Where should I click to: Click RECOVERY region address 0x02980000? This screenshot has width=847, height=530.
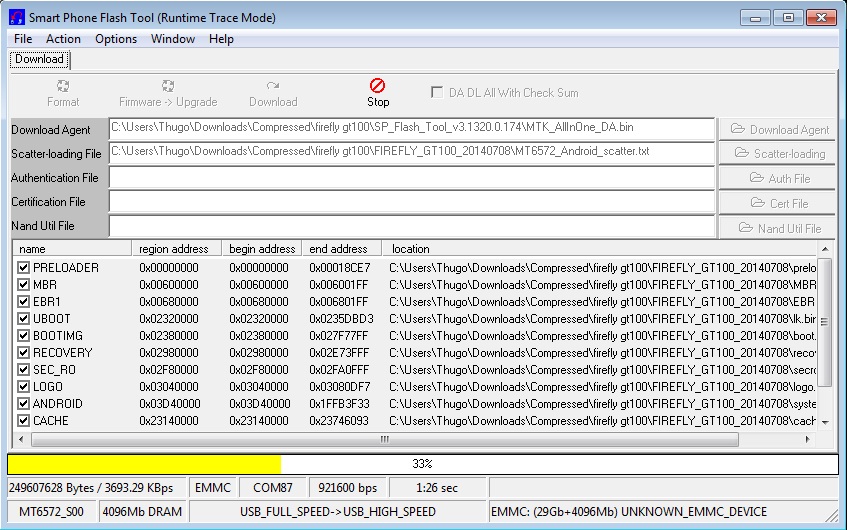(x=169, y=353)
